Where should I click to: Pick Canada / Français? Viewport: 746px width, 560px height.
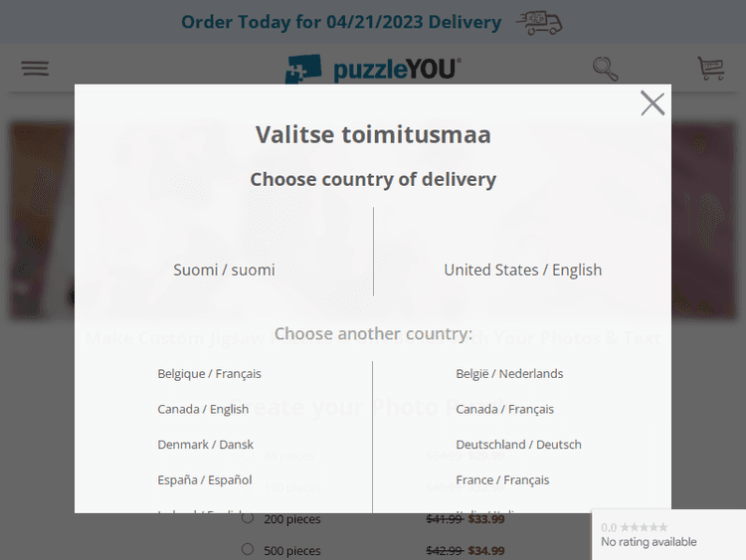point(504,409)
